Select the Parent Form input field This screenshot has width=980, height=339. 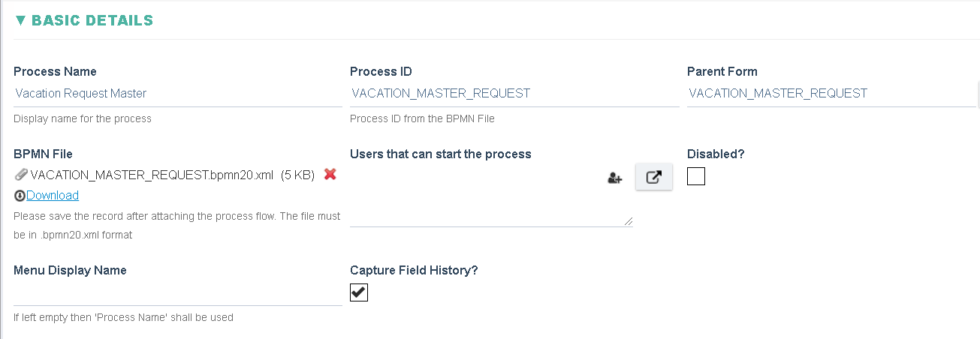click(831, 94)
